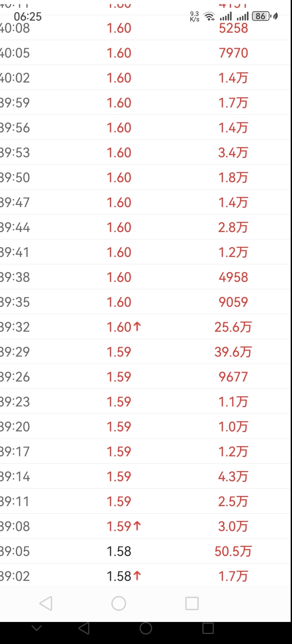
Task: Select the 9677 volume entry at 39:26
Action: coord(233,377)
